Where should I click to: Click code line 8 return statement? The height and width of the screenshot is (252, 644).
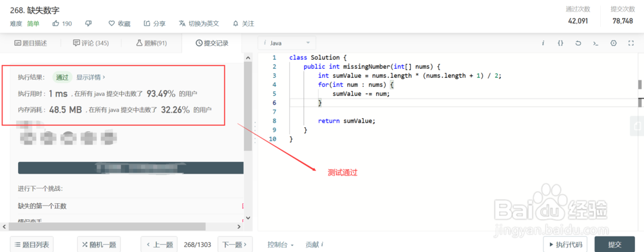click(347, 120)
